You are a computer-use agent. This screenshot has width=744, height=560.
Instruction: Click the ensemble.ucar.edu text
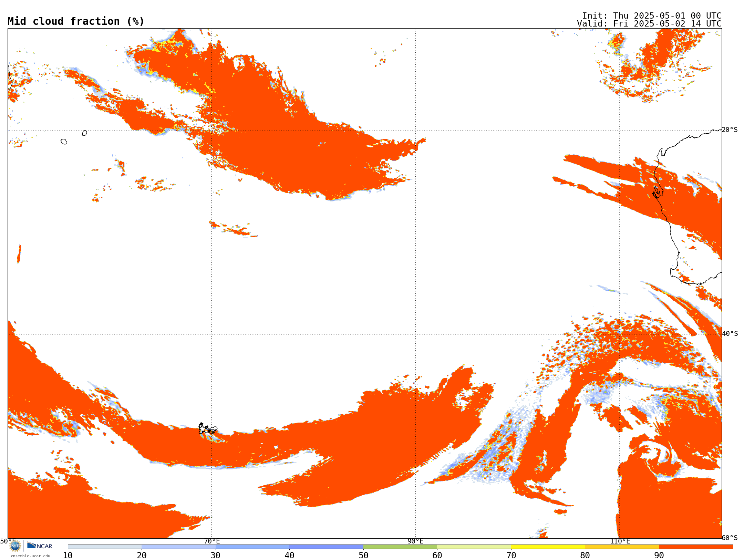31,556
